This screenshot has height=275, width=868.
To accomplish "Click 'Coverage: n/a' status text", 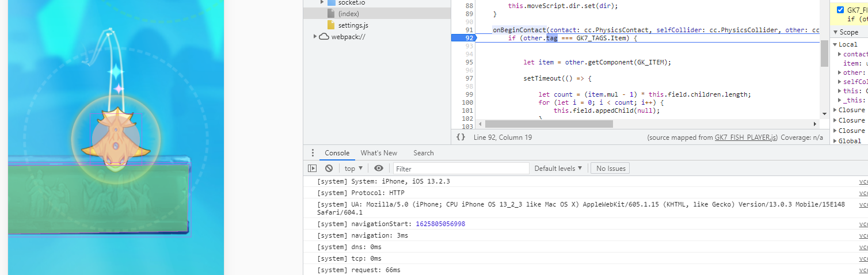I will (802, 137).
